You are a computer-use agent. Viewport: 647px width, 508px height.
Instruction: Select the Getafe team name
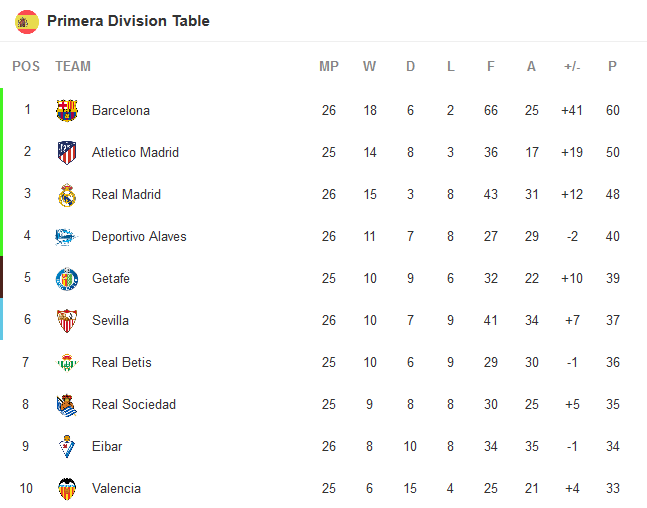tap(110, 278)
